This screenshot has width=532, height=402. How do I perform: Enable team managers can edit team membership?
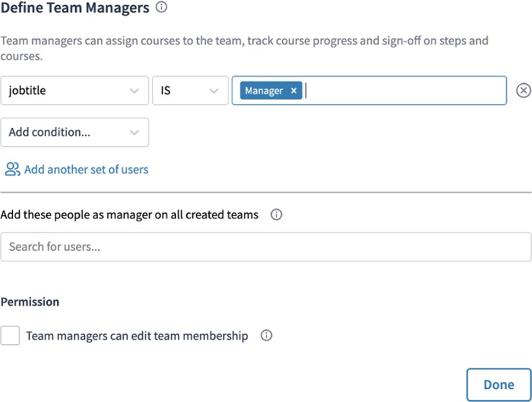tap(10, 336)
